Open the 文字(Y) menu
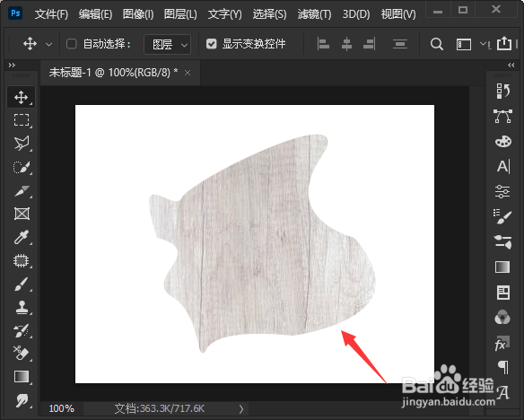 point(224,14)
